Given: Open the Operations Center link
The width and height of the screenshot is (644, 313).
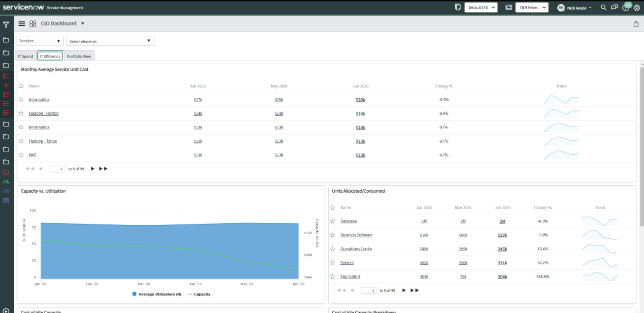Looking at the screenshot, I should point(356,249).
